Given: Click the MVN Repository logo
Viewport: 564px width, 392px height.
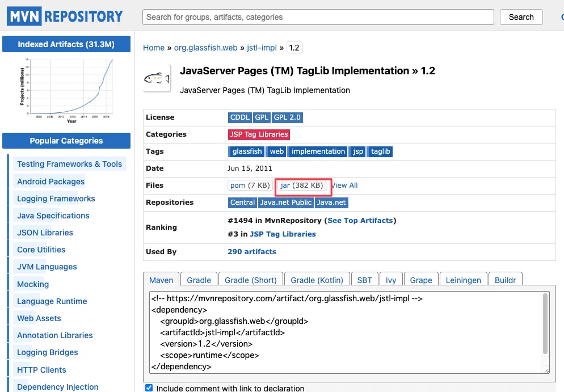Looking at the screenshot, I should coord(65,16).
